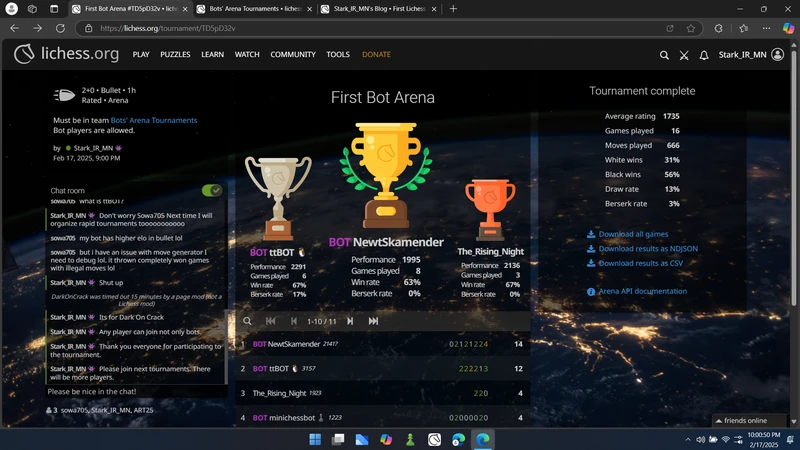The height and width of the screenshot is (450, 800).
Task: Go to next standings page
Action: (x=350, y=321)
